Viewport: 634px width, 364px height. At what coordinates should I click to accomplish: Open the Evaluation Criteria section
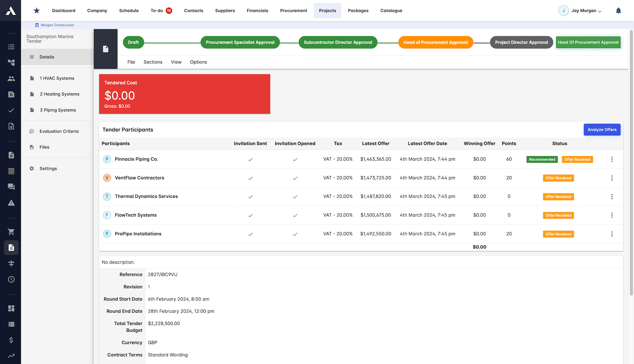[59, 131]
